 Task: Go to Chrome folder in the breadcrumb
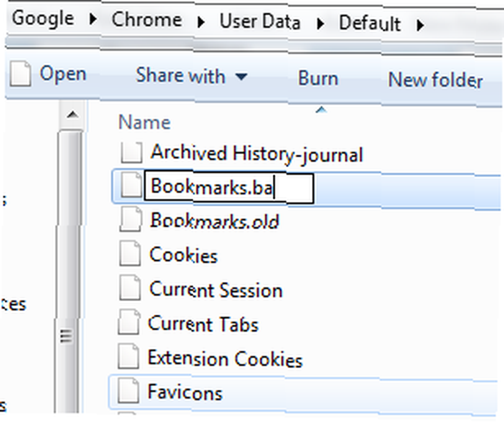pyautogui.click(x=147, y=20)
